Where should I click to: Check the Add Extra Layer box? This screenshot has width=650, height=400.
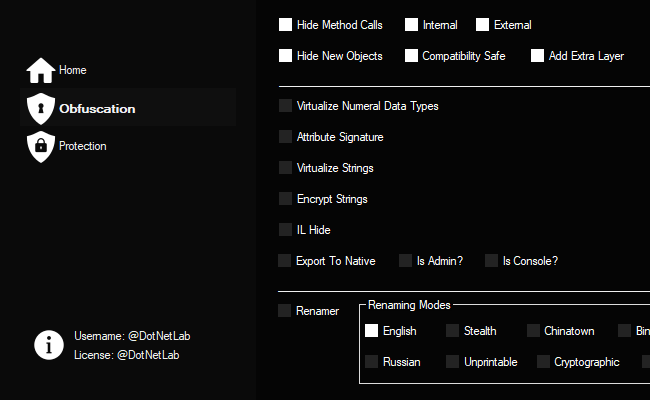pos(538,56)
